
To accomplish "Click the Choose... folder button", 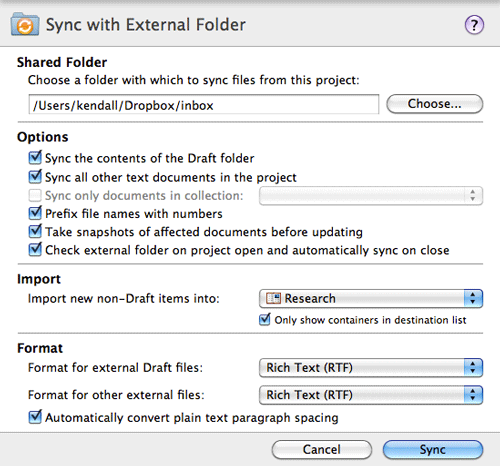I will [x=435, y=104].
